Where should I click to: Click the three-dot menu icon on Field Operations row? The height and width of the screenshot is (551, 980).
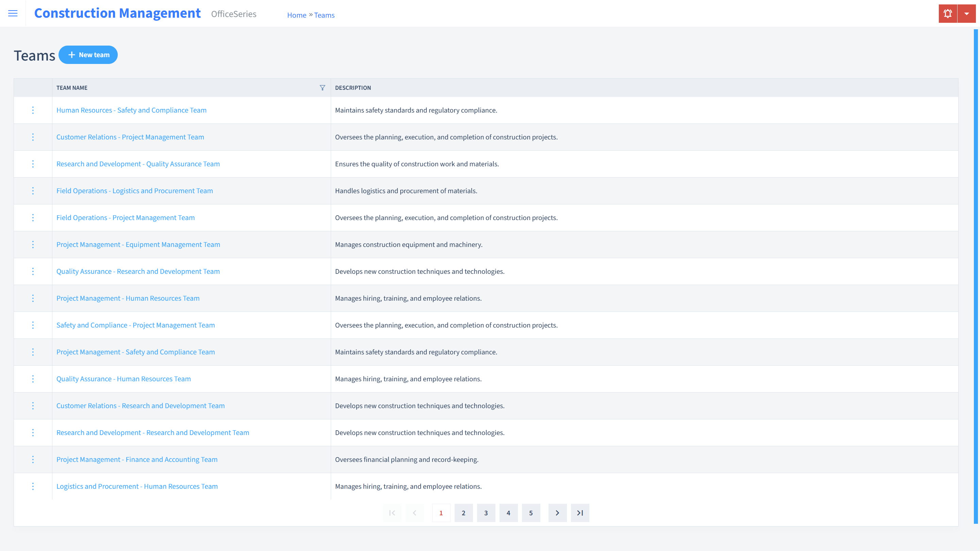coord(32,190)
